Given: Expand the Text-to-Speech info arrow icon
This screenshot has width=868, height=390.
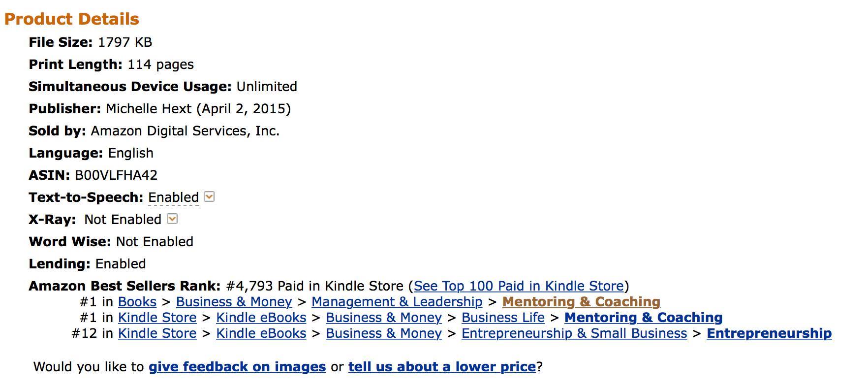Looking at the screenshot, I should click(209, 197).
